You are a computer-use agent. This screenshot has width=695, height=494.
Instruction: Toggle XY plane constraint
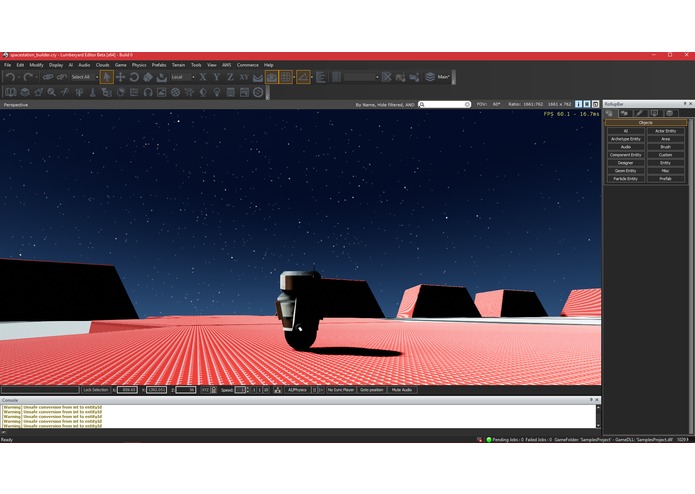coord(244,77)
